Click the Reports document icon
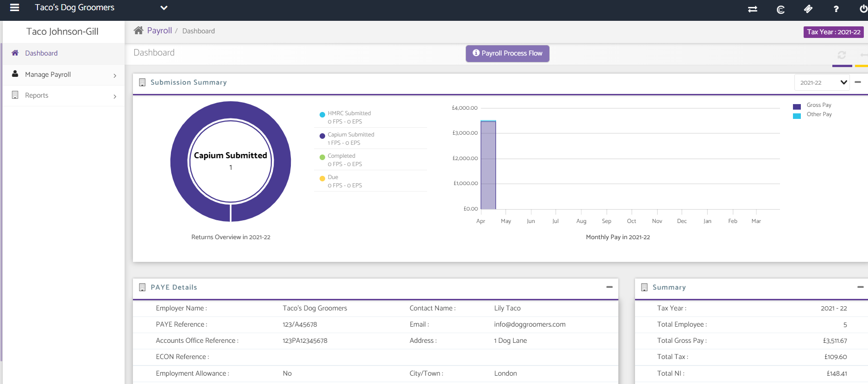The height and width of the screenshot is (384, 868). tap(15, 95)
